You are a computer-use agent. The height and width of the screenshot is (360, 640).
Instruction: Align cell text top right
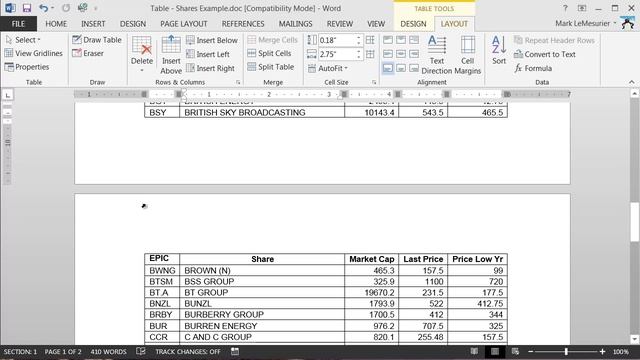point(414,40)
